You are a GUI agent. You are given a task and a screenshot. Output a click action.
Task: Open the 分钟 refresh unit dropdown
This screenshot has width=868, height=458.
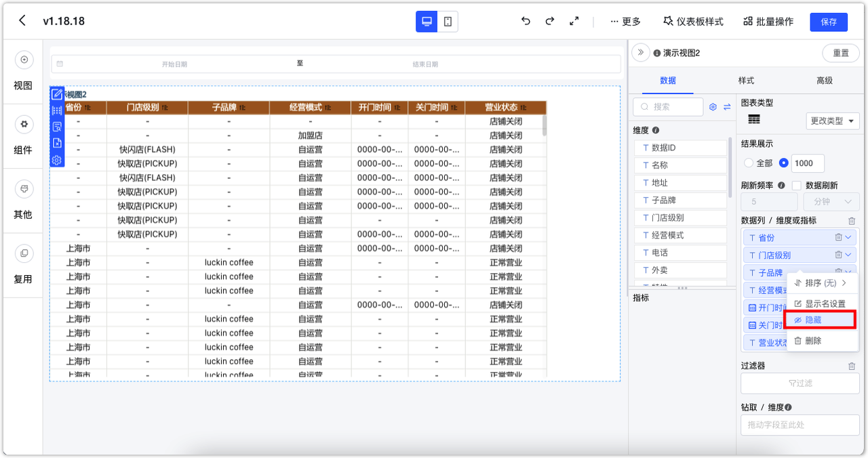[831, 201]
